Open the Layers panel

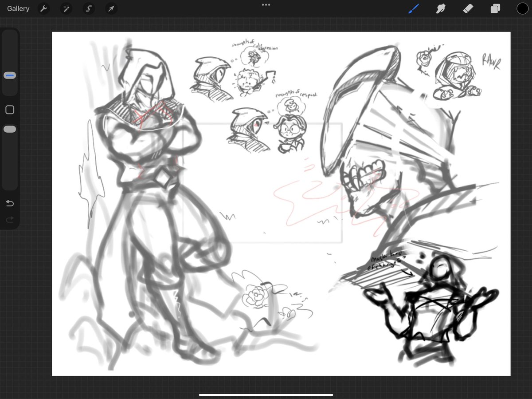[495, 8]
